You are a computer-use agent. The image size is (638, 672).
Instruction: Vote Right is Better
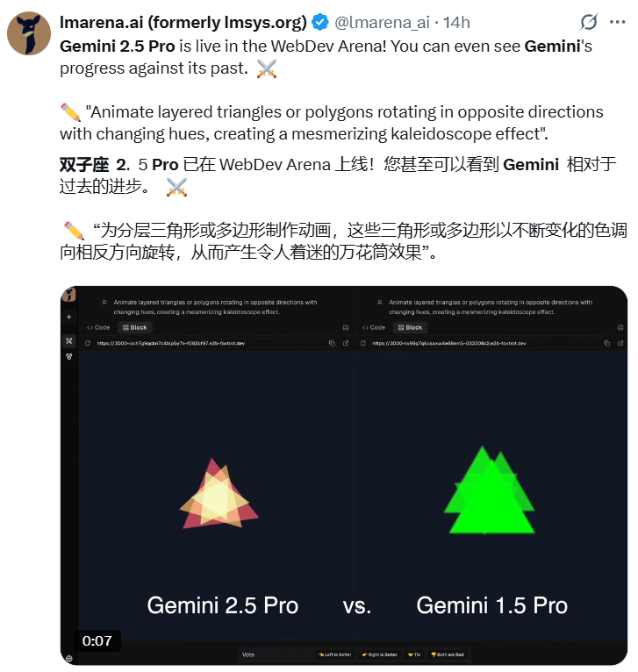380,654
